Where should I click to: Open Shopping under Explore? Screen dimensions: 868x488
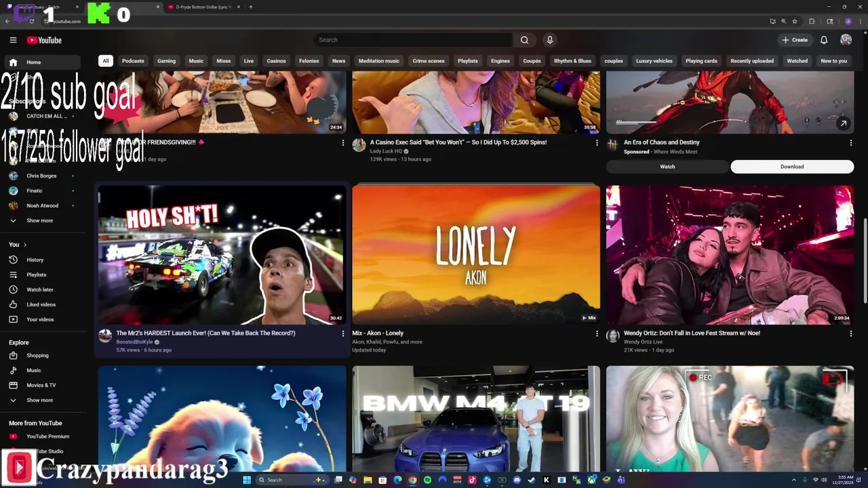[44, 355]
